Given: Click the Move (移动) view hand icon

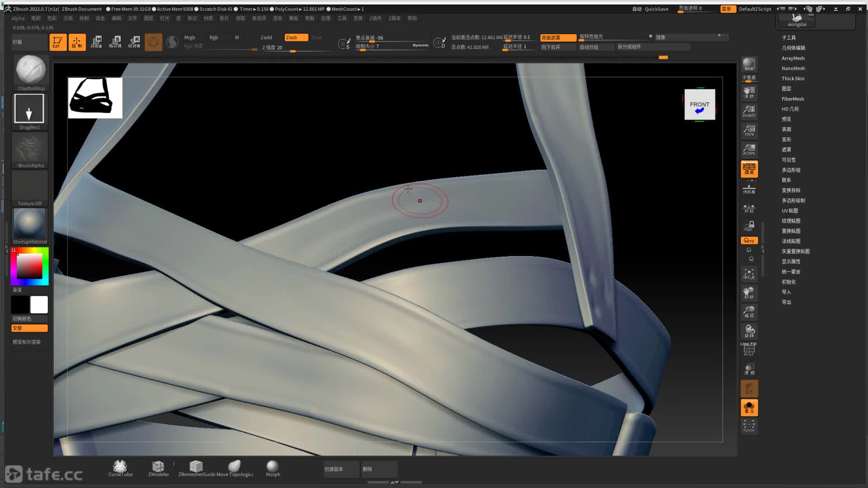Looking at the screenshot, I should coord(749,293).
